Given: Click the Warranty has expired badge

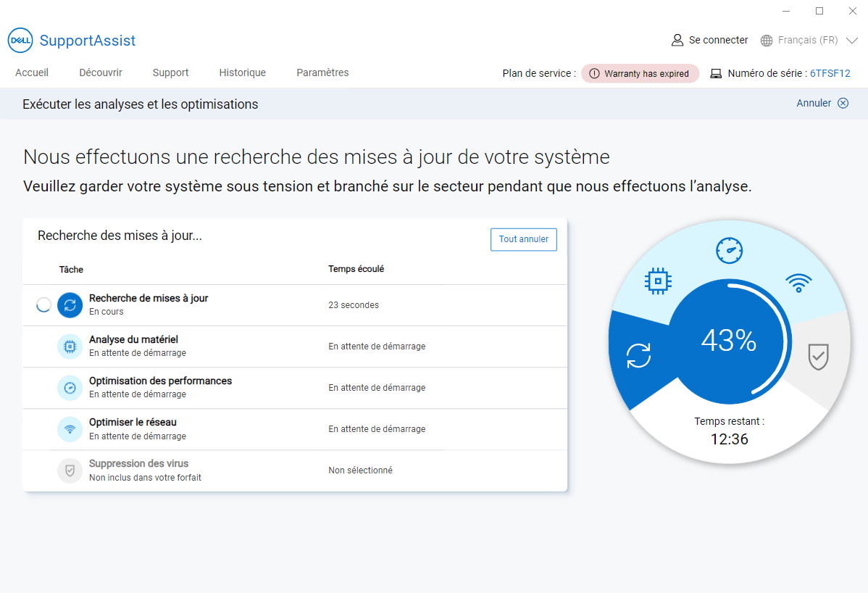Looking at the screenshot, I should click(x=640, y=73).
